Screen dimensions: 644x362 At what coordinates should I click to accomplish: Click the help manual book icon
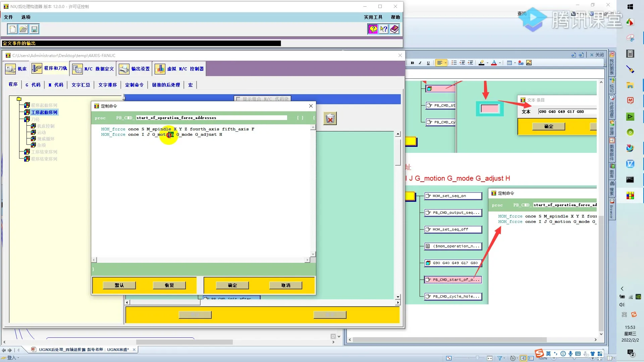(394, 29)
